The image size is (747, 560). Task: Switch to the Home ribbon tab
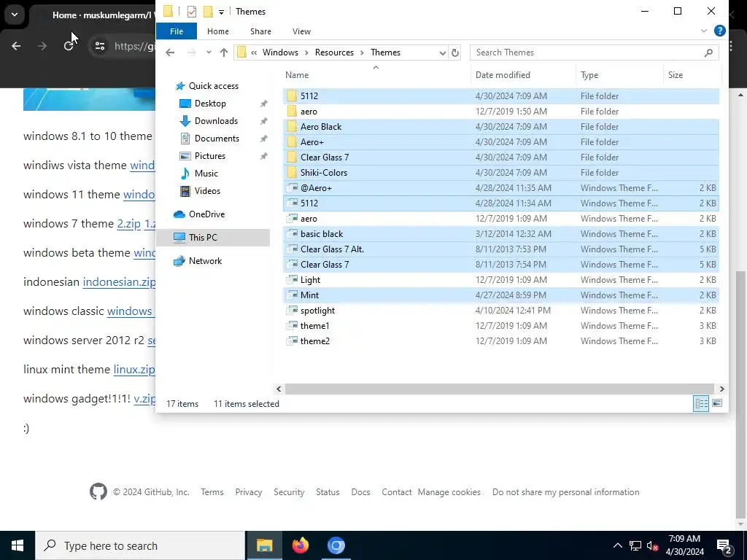click(x=217, y=31)
